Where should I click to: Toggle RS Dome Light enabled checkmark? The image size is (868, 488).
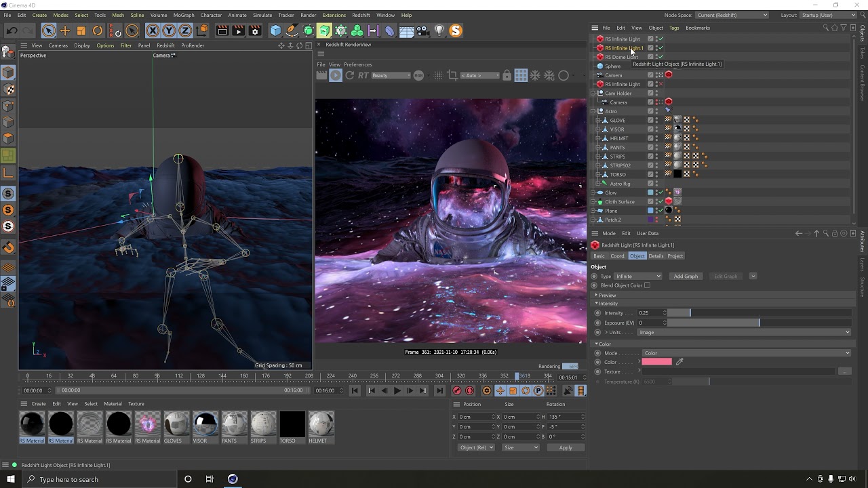tap(660, 57)
